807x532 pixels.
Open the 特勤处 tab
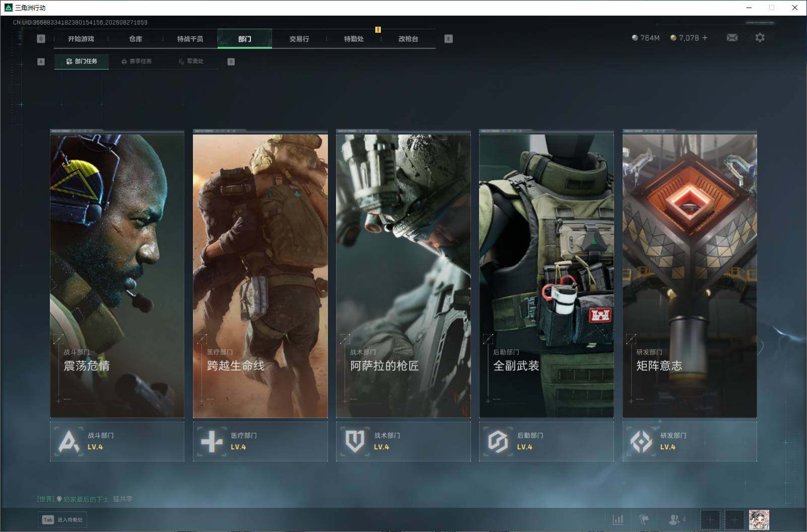(x=354, y=39)
